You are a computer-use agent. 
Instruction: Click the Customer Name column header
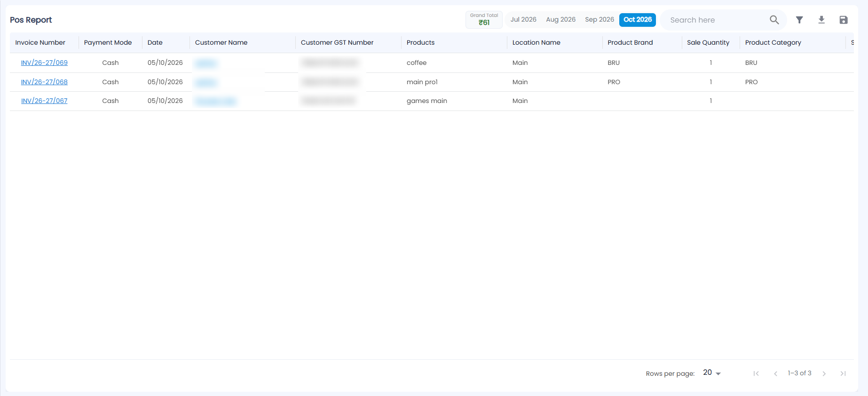(221, 42)
